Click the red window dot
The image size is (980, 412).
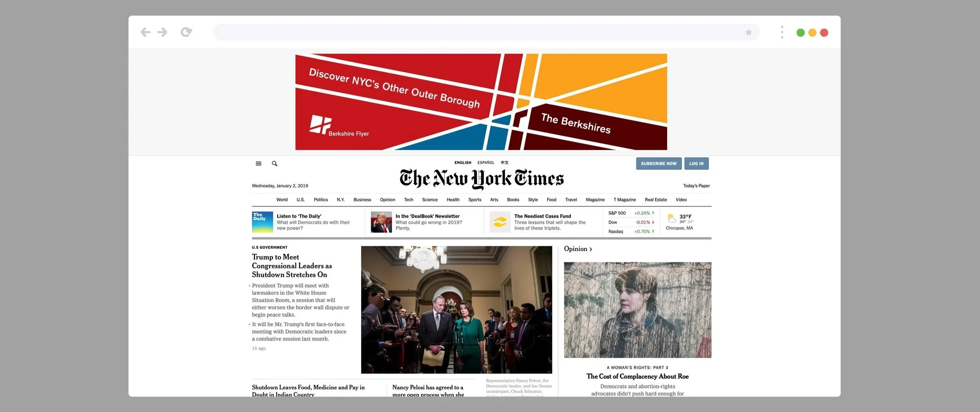click(x=824, y=33)
